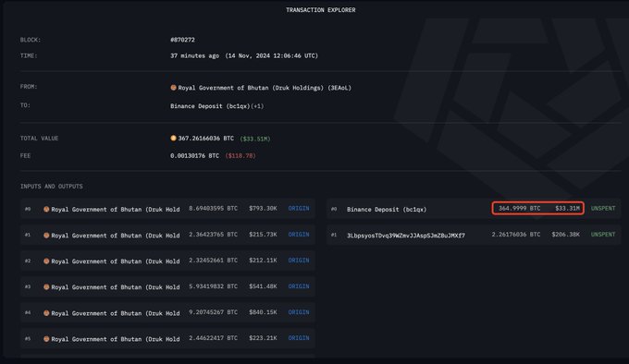The width and height of the screenshot is (629, 364).
Task: Open Binance Deposit (bc1qx) in TO field
Action: pyautogui.click(x=210, y=106)
